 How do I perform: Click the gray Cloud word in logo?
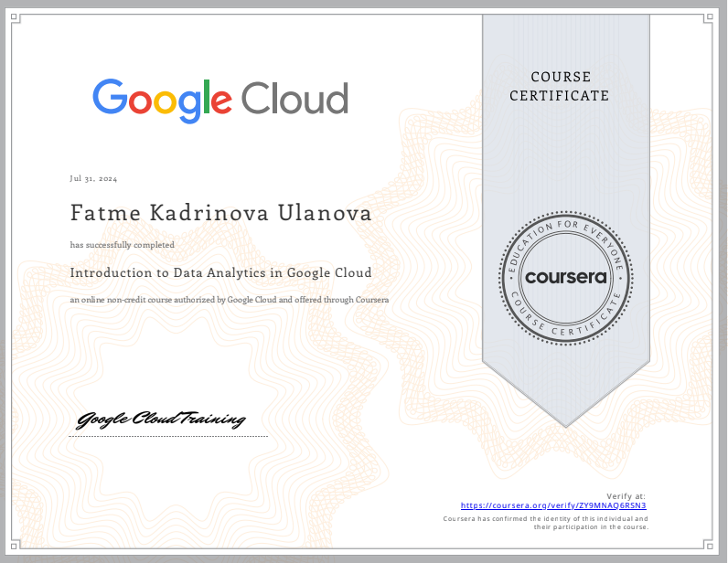click(295, 99)
